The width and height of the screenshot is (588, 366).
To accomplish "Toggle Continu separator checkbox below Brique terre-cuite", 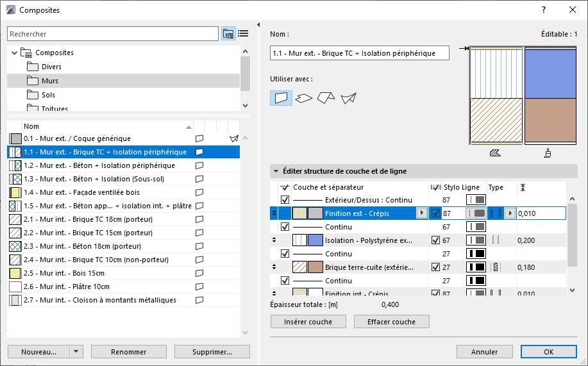I will pyautogui.click(x=285, y=281).
